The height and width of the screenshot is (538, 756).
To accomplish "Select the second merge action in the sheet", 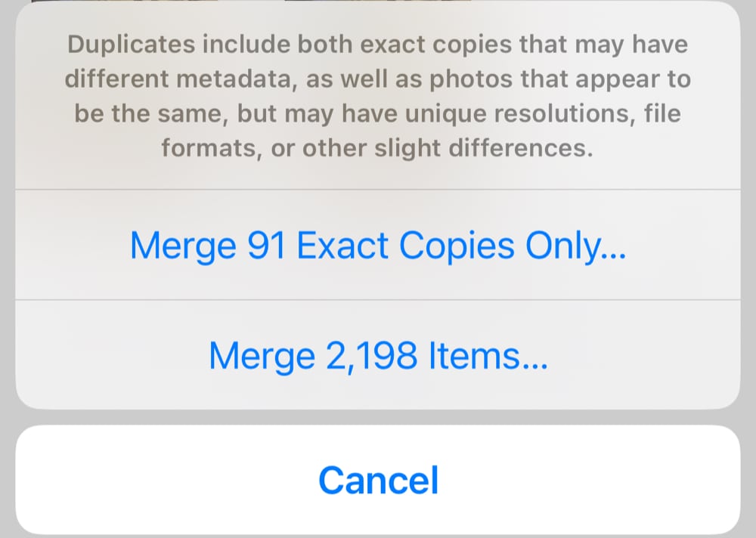I will click(378, 354).
